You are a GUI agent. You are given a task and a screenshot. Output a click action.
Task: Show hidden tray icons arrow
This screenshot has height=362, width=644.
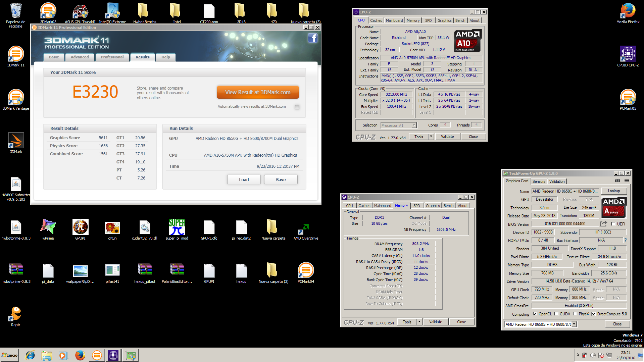pyautogui.click(x=578, y=355)
